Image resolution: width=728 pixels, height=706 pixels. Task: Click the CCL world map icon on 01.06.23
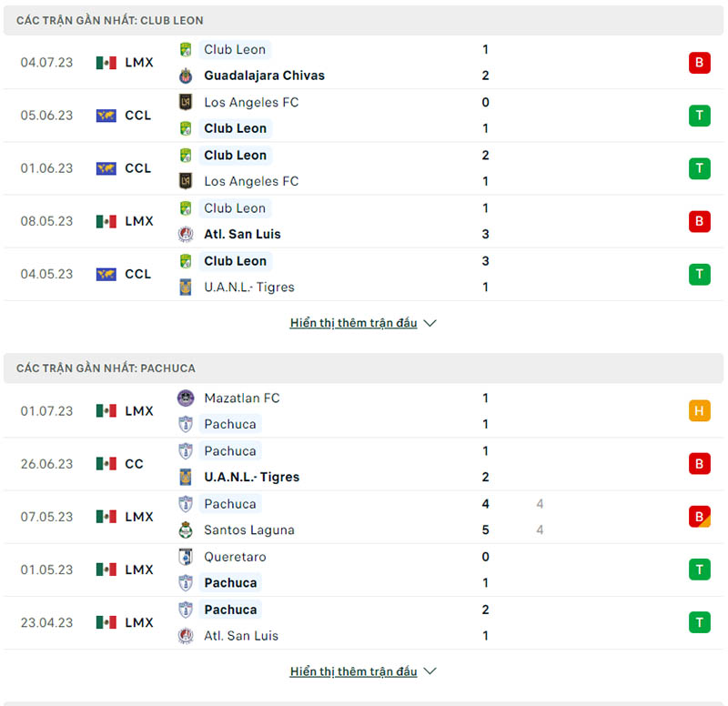point(106,168)
